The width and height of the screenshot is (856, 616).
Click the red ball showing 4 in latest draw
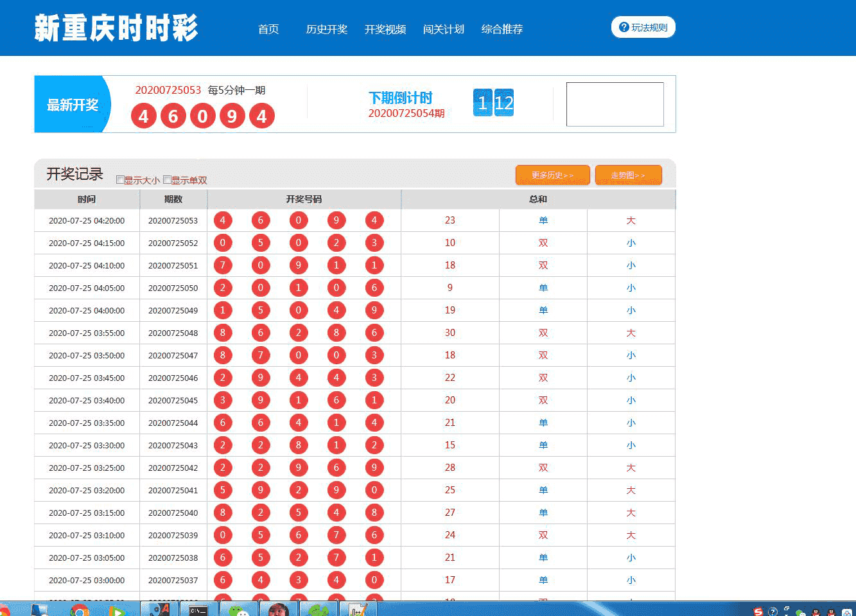(144, 116)
